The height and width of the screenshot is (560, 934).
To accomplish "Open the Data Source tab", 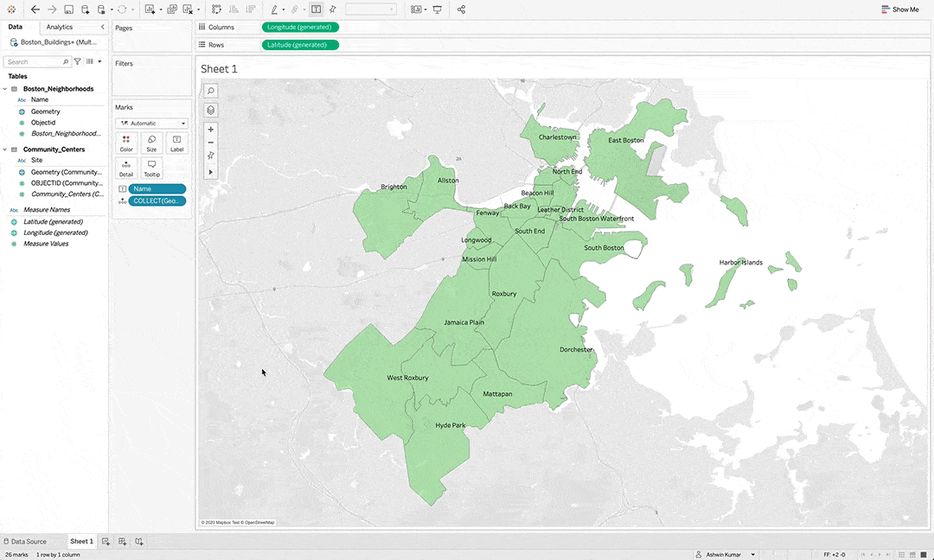I will 25,542.
